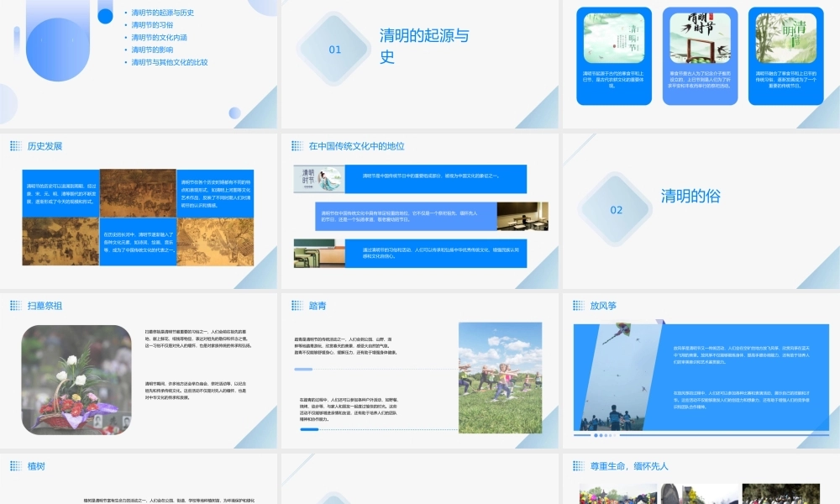Select the section title '清明的俗'
Screen dimensions: 840x504
click(x=690, y=196)
